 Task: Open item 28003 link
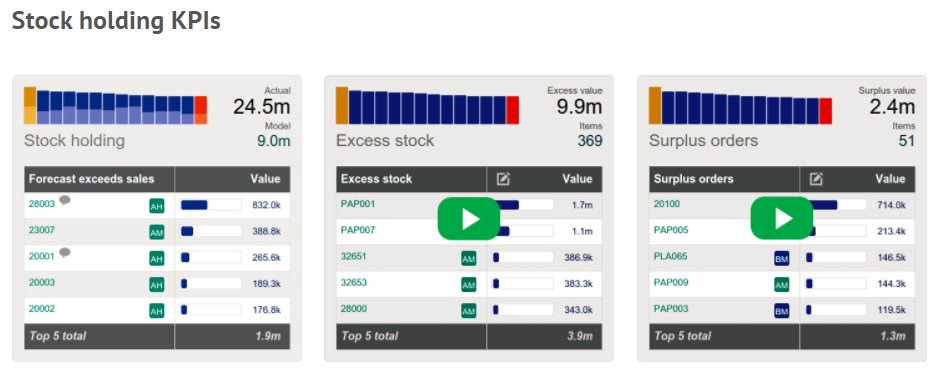[42, 204]
